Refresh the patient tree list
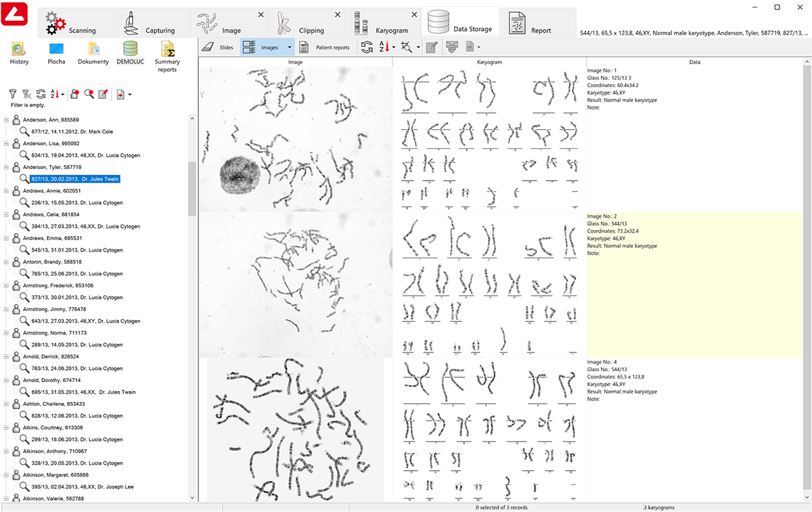This screenshot has height=512, width=812. (x=41, y=95)
